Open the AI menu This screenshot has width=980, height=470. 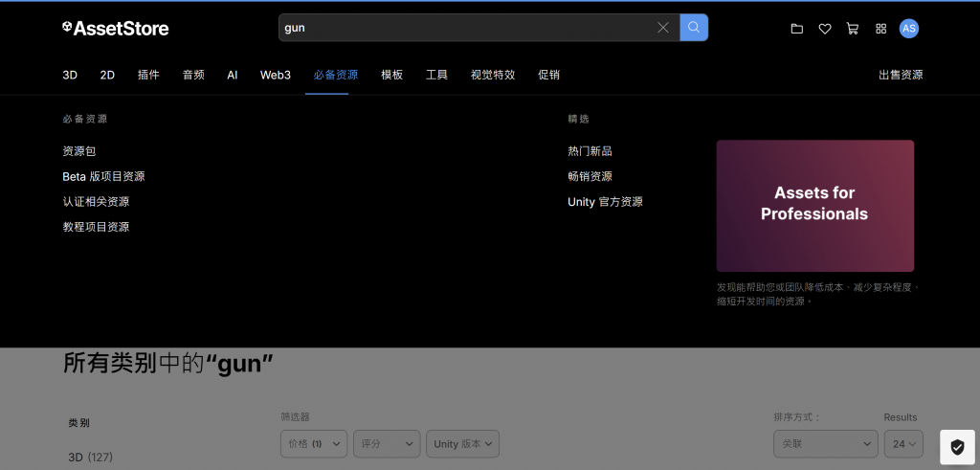point(233,75)
